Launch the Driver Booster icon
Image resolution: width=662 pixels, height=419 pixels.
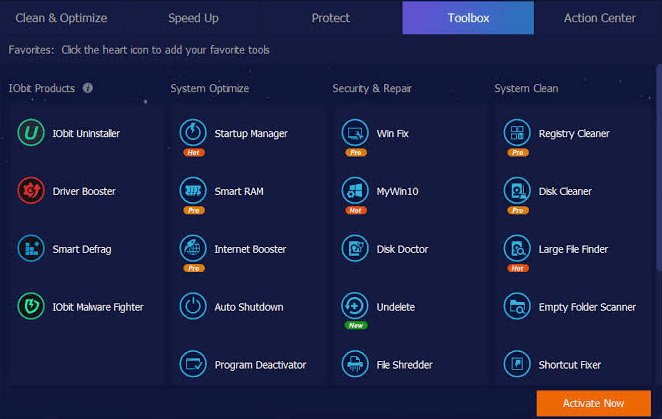click(x=31, y=190)
